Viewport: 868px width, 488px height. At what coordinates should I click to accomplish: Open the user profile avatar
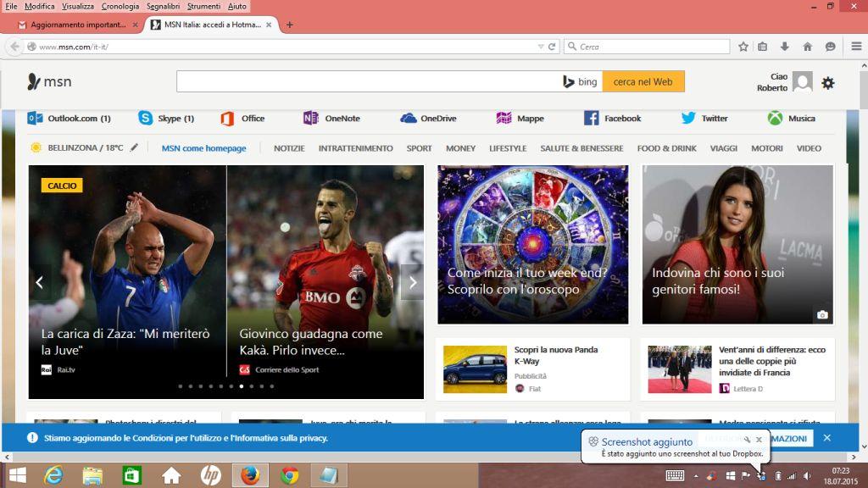tap(802, 82)
